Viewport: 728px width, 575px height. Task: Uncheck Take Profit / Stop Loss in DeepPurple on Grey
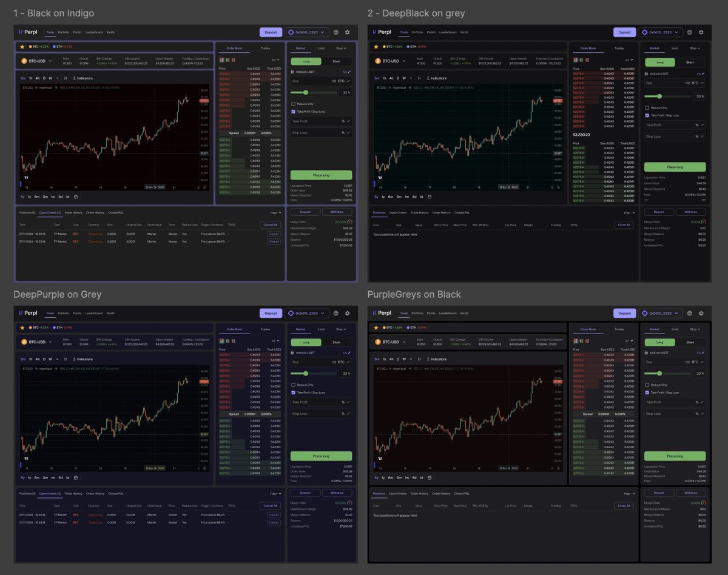tap(293, 392)
